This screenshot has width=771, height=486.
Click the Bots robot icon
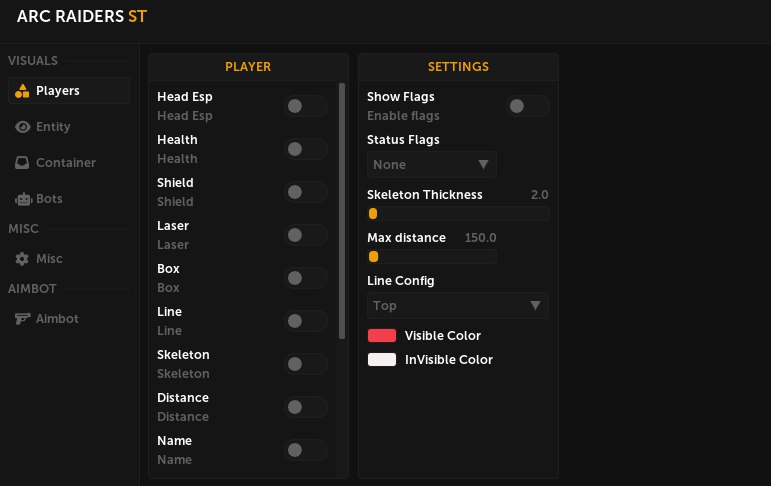pos(22,199)
